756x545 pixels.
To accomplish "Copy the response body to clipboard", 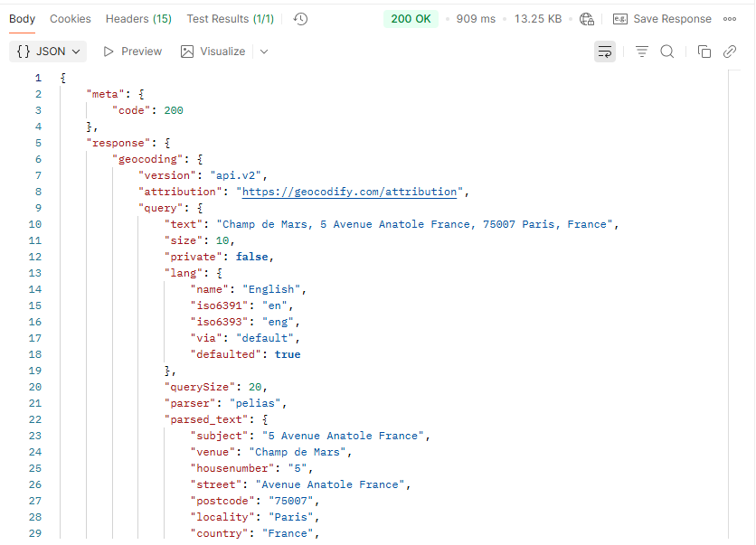I will point(704,52).
